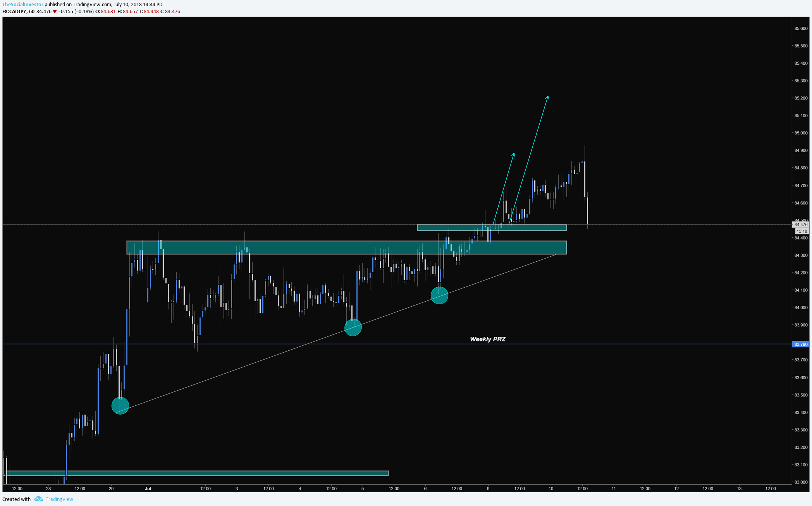This screenshot has height=506, width=812.
Task: Click the 83.900 price axis label
Action: tap(801, 325)
